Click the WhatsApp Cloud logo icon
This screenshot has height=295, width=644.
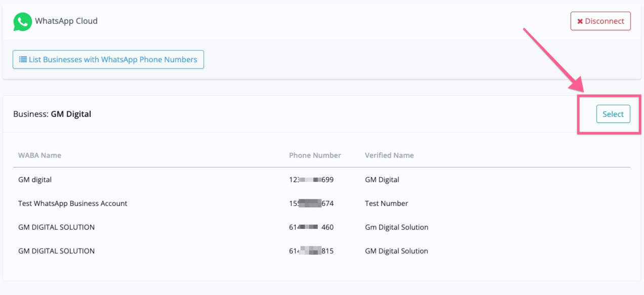click(22, 22)
